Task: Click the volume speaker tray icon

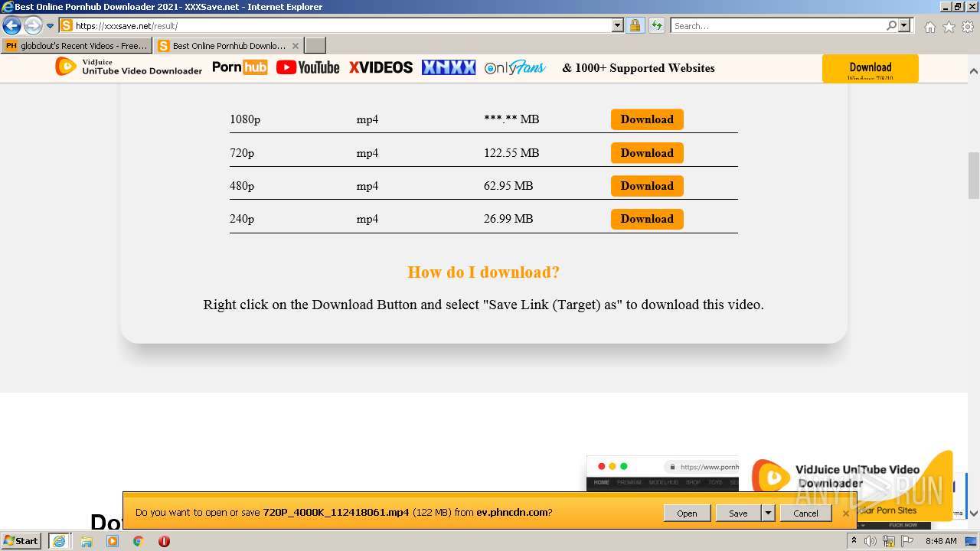Action: (x=871, y=541)
